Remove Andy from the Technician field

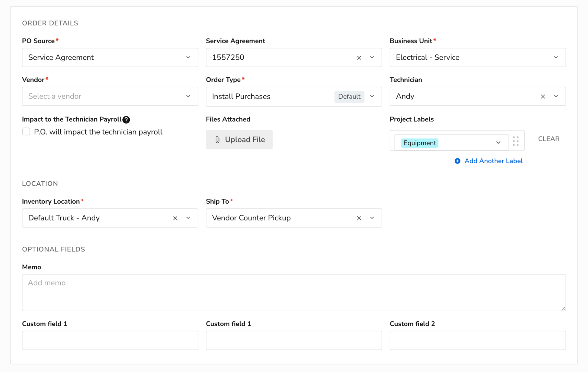click(542, 96)
